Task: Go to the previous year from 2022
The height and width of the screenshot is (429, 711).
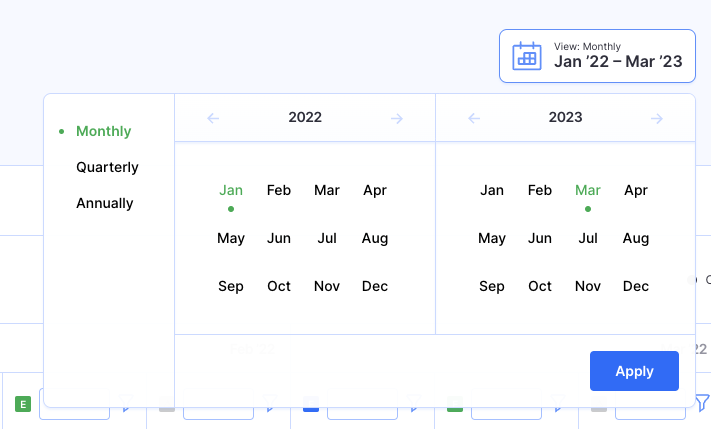Action: tap(213, 118)
